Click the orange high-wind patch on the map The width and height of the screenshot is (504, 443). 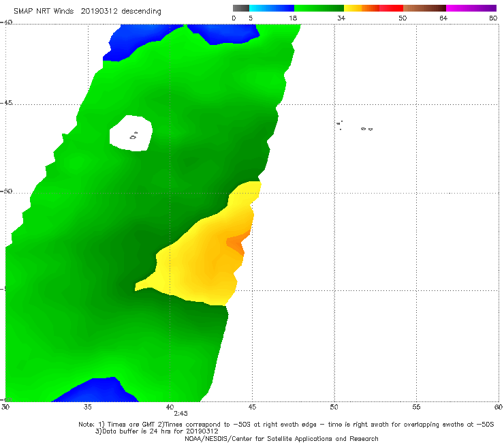[x=237, y=243]
